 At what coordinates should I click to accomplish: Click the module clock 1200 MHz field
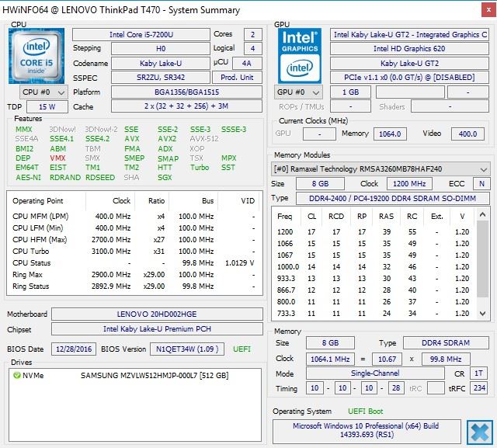tap(409, 184)
